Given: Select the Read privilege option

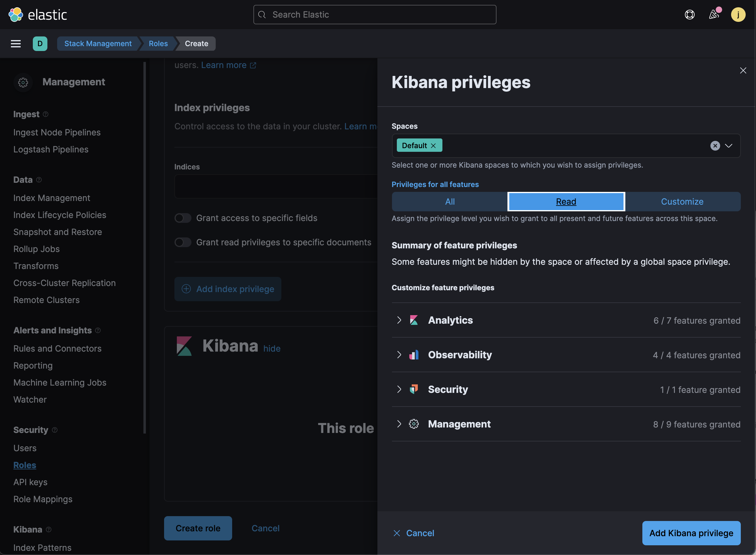Looking at the screenshot, I should (566, 202).
